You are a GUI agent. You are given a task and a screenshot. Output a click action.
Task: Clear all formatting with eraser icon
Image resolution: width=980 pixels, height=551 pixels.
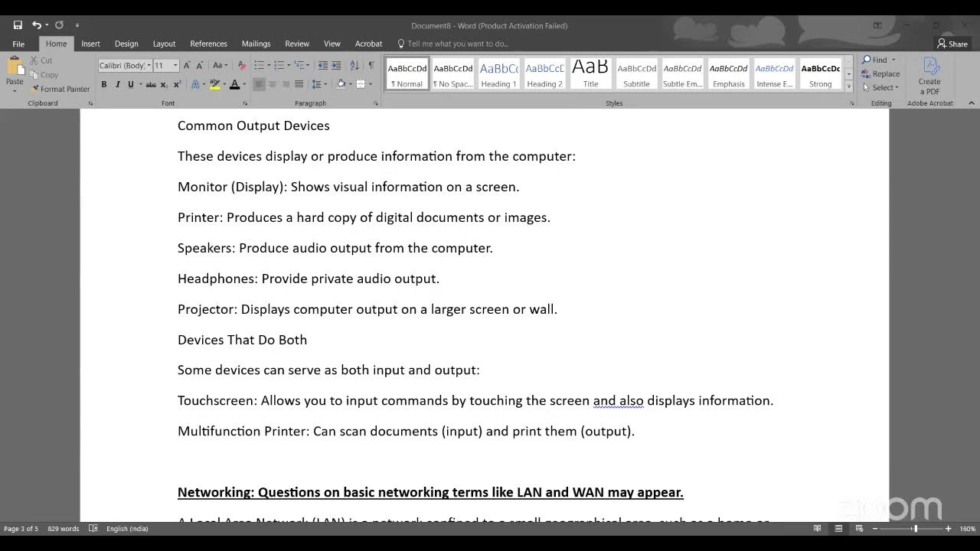pos(242,66)
